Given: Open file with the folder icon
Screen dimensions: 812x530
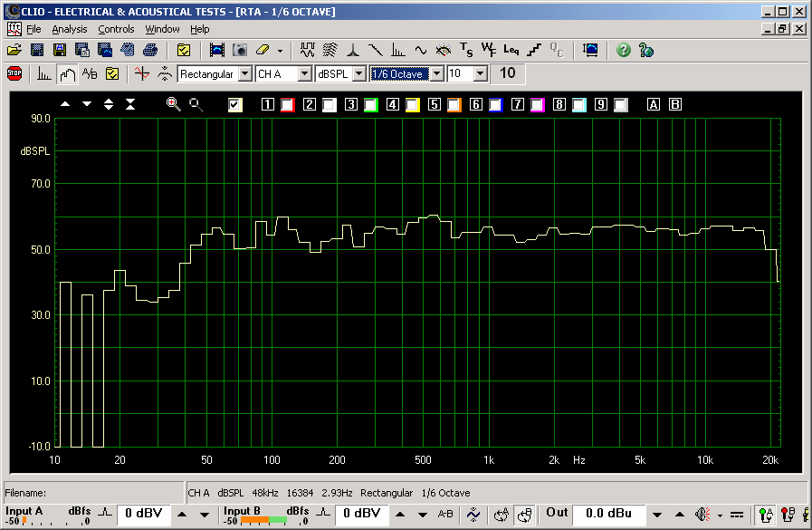Looking at the screenshot, I should point(14,50).
